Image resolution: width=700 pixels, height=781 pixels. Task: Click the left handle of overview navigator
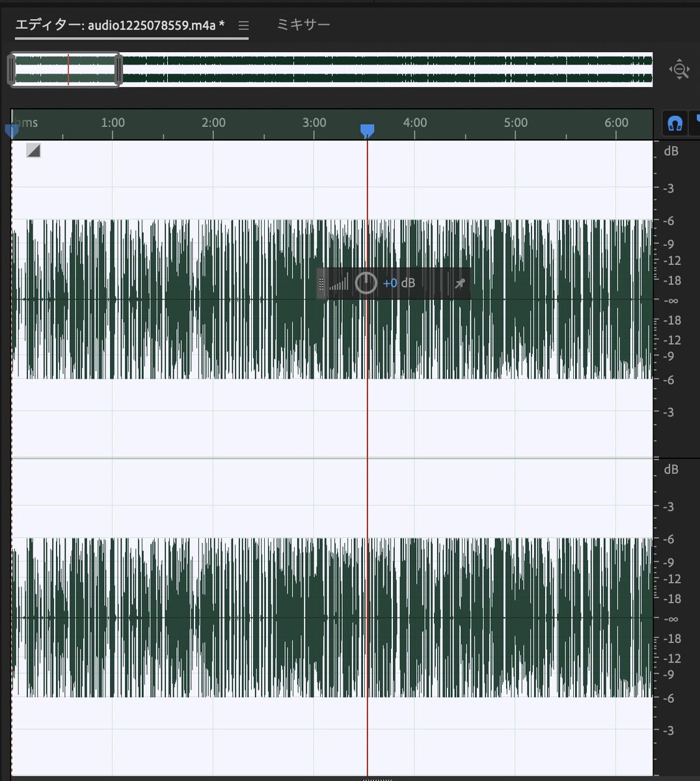pos(11,70)
